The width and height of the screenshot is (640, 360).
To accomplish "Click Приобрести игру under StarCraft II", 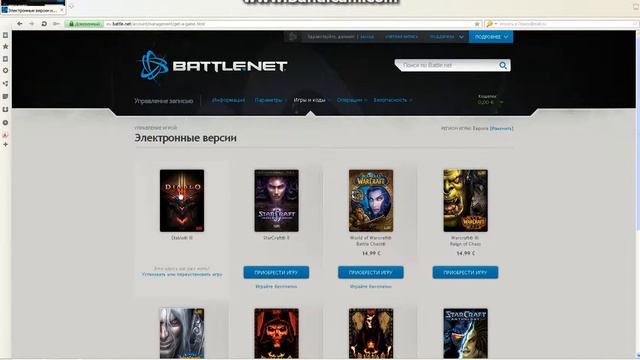I will (x=276, y=272).
